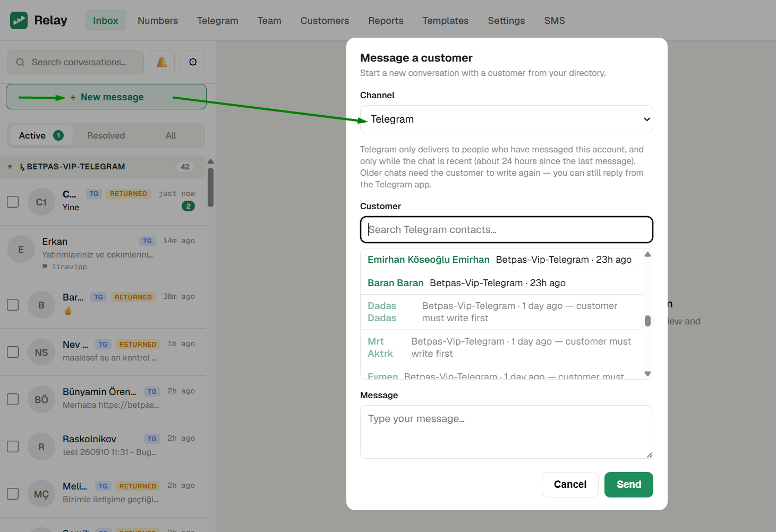This screenshot has width=776, height=532.
Task: Tick the checkbox for the Yine conversation
Action: [13, 202]
